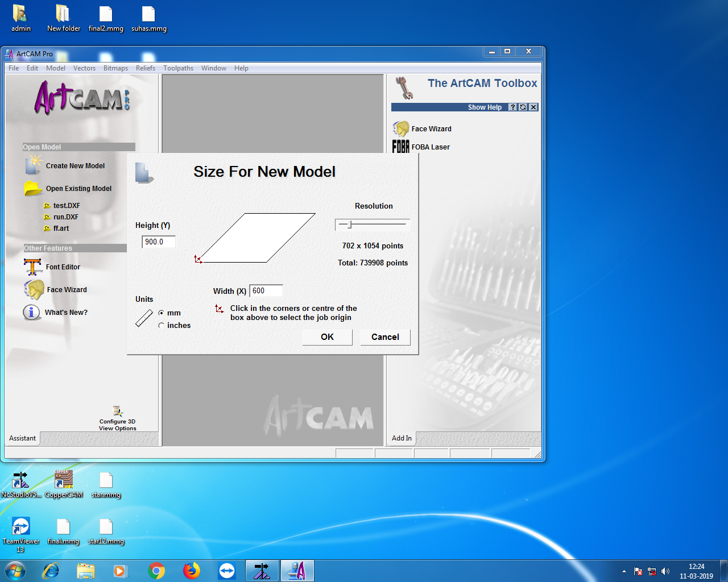728x582 pixels.
Task: Click the network tray icon
Action: coord(652,571)
